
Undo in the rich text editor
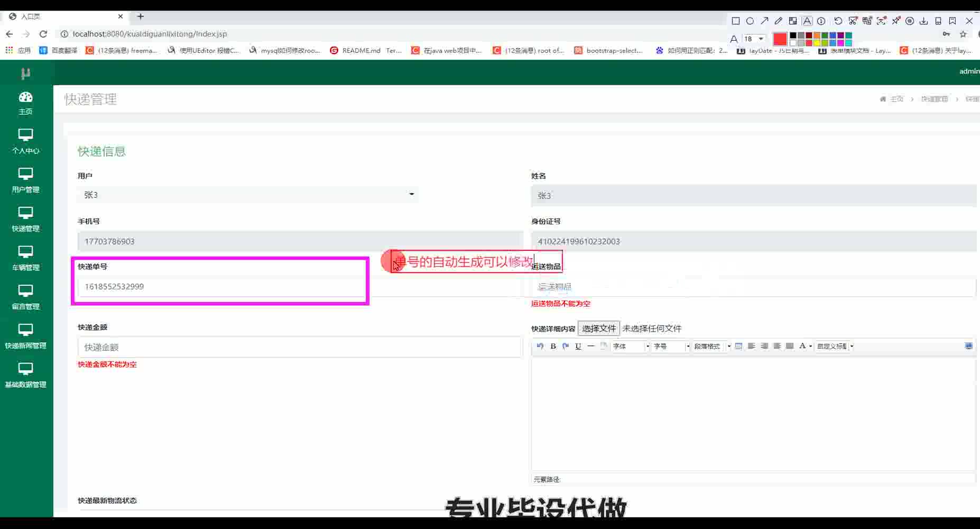[540, 346]
